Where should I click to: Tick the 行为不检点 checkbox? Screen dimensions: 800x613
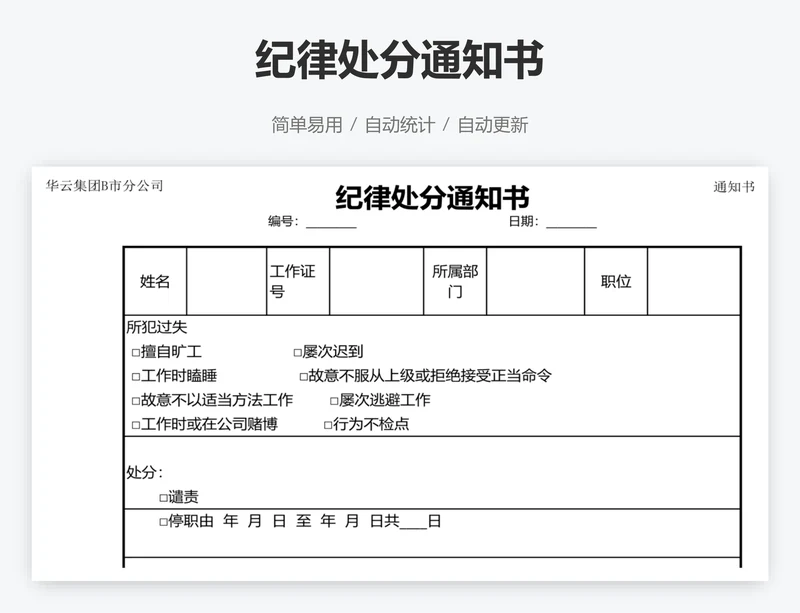pos(328,425)
